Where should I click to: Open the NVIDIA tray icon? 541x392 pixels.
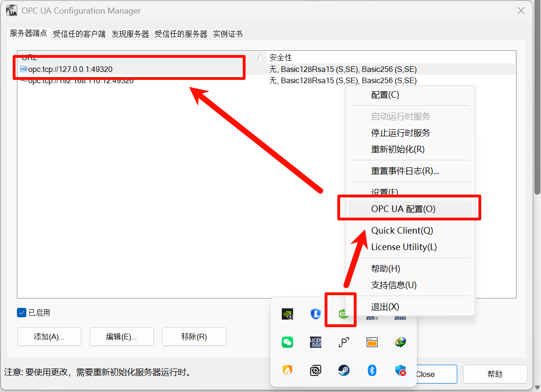287,314
